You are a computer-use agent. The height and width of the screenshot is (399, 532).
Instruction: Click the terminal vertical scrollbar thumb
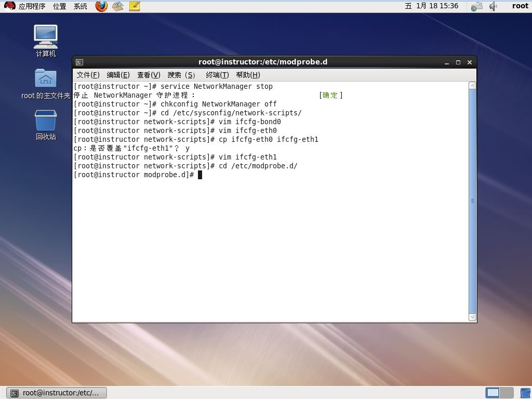[x=472, y=202]
